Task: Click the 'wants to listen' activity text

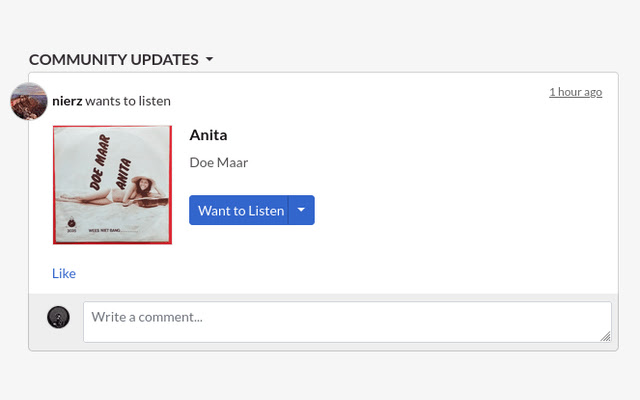Action: (128, 100)
